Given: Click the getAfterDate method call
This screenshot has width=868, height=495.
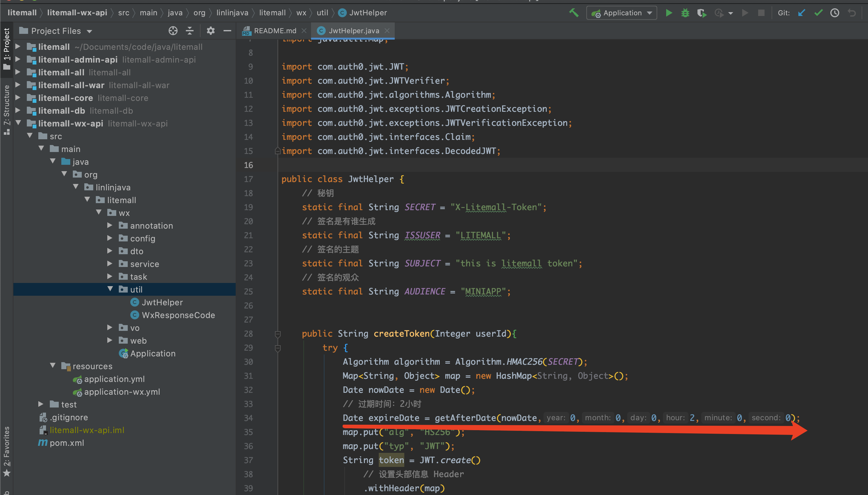Looking at the screenshot, I should pyautogui.click(x=465, y=418).
